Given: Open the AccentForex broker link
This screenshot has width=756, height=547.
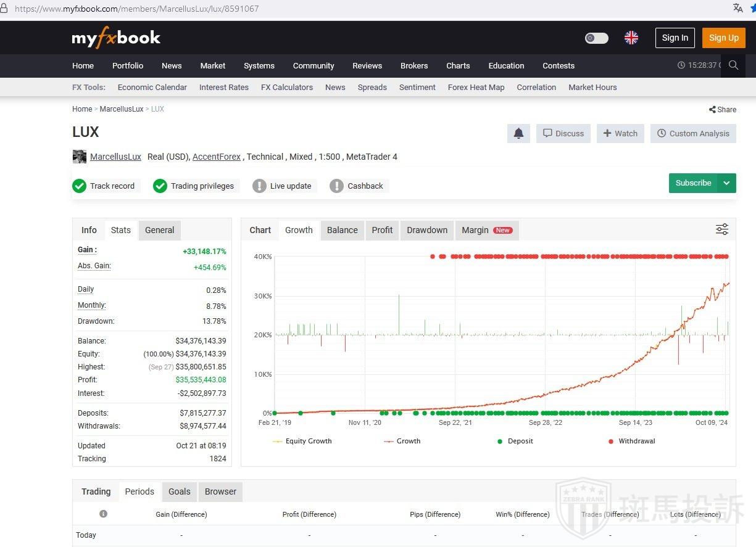Looking at the screenshot, I should [216, 157].
